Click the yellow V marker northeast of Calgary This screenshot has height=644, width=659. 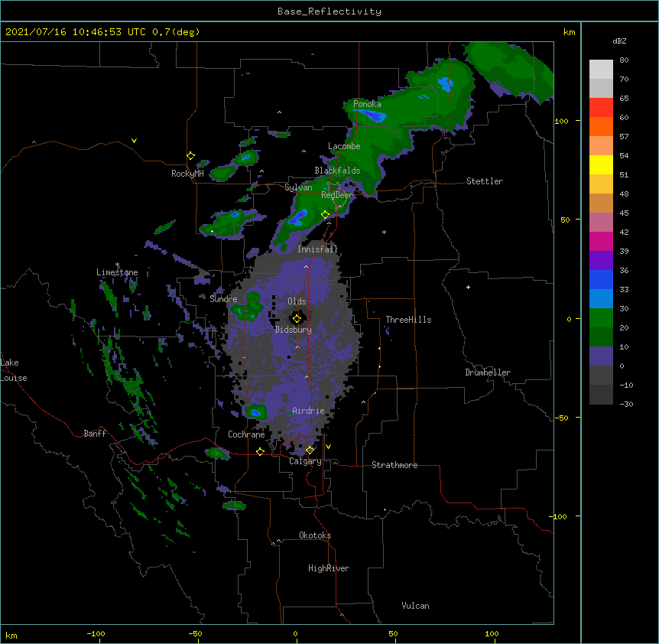[x=328, y=447]
